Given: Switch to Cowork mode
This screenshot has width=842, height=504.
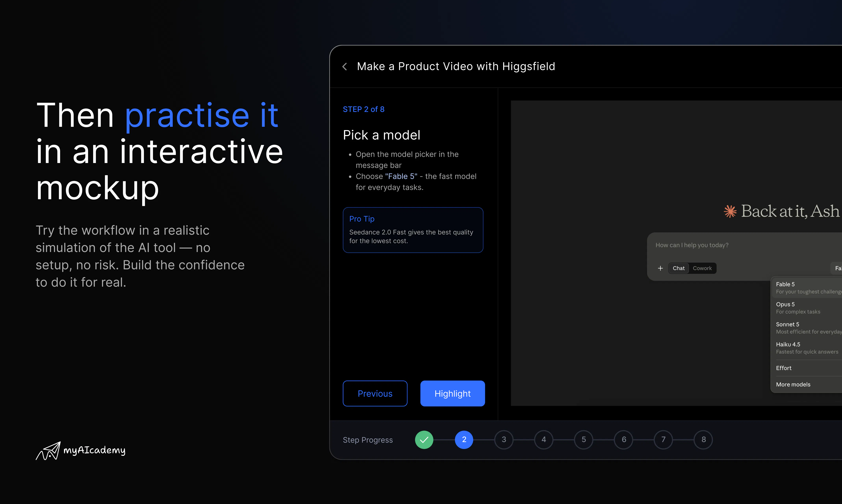Looking at the screenshot, I should 702,268.
